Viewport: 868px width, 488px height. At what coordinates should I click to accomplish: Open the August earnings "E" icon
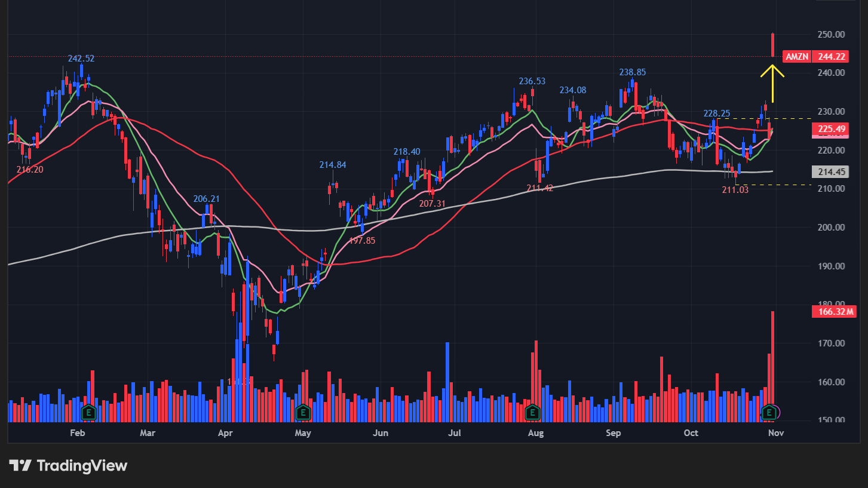(x=532, y=412)
